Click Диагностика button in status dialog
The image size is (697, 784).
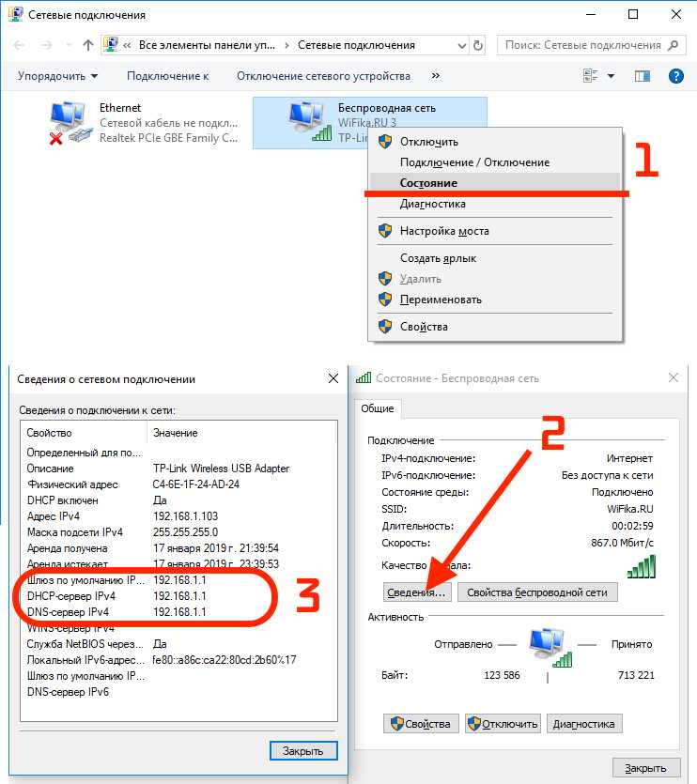584,724
